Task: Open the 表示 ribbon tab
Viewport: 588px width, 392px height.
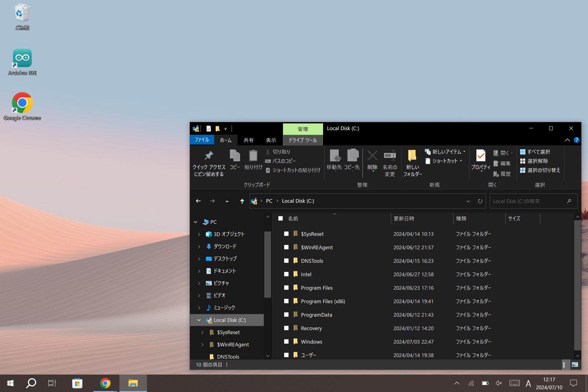Action: [x=271, y=140]
